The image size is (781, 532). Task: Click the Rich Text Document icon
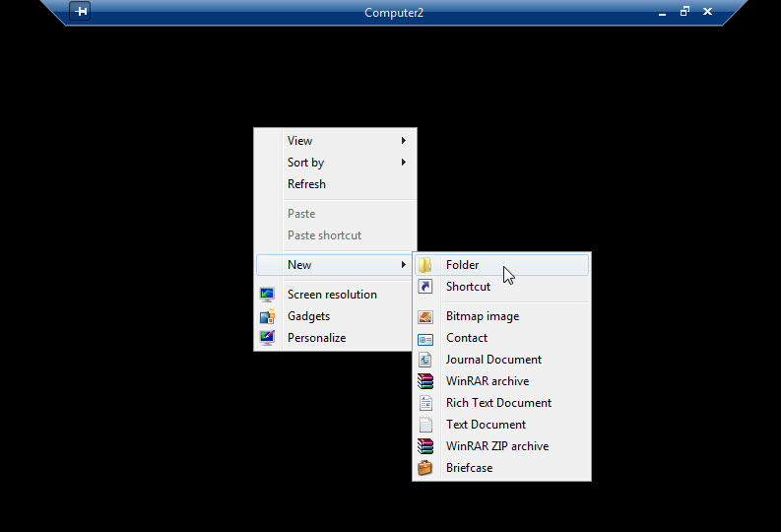(425, 403)
